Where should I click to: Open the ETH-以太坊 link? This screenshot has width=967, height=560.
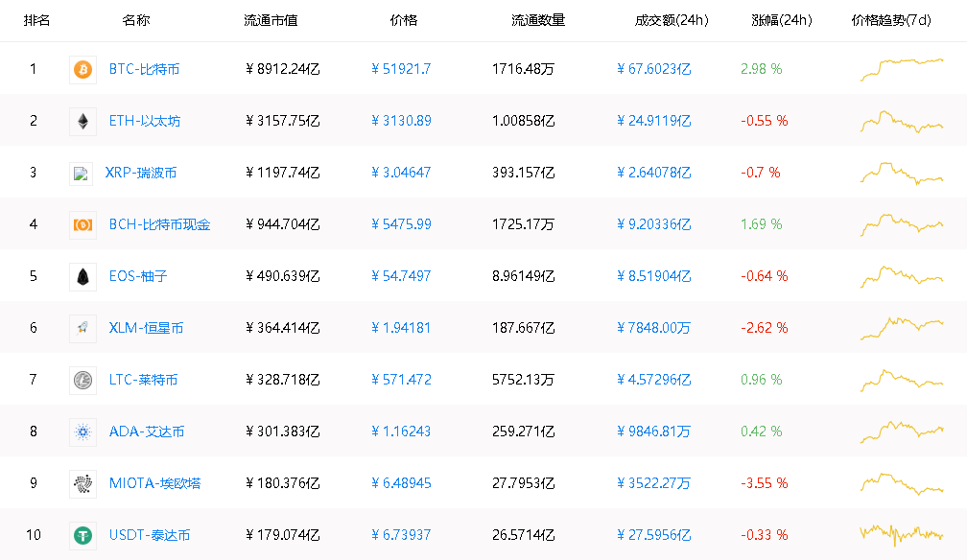click(x=144, y=121)
